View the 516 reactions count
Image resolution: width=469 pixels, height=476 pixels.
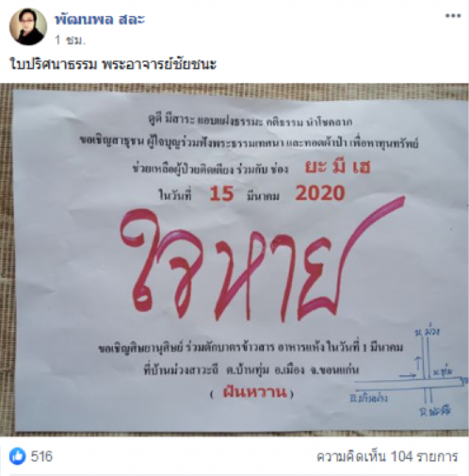pyautogui.click(x=42, y=456)
